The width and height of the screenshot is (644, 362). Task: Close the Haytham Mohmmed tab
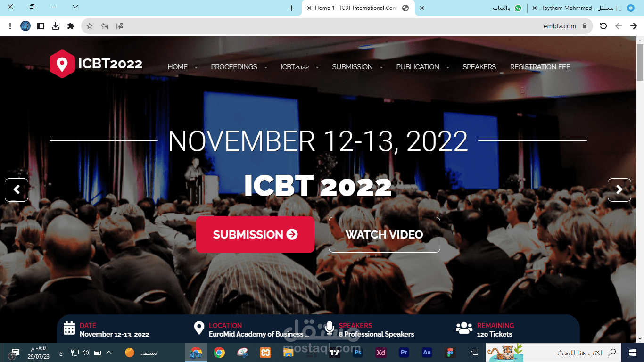click(534, 8)
